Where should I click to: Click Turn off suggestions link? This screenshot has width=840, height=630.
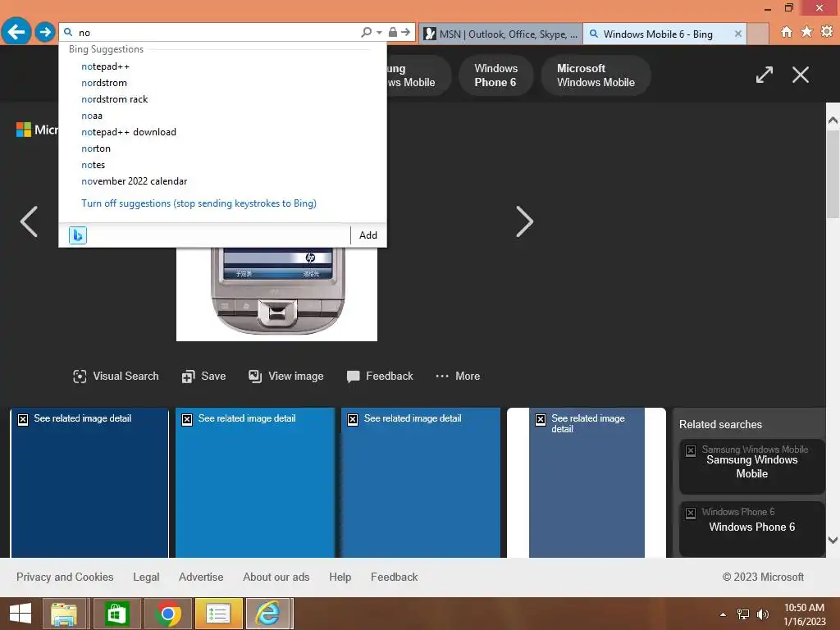pyautogui.click(x=199, y=203)
